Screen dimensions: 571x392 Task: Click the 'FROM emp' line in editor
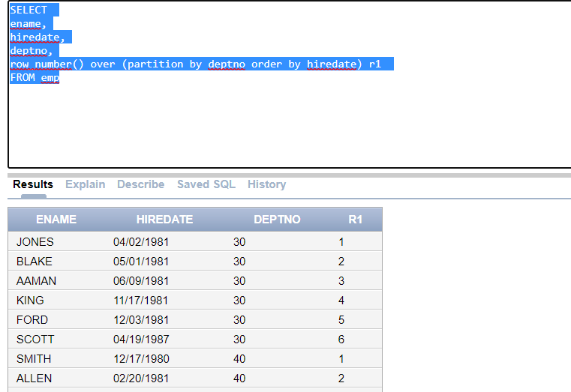point(35,77)
